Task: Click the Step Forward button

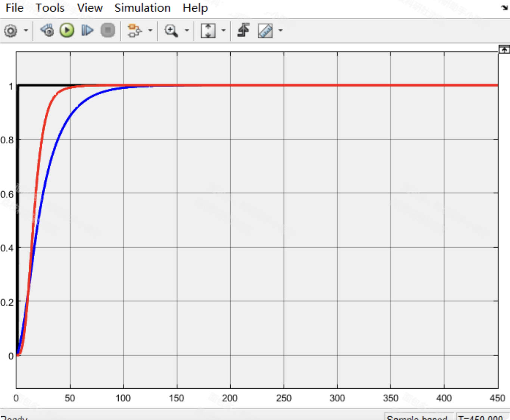Action: pos(87,30)
